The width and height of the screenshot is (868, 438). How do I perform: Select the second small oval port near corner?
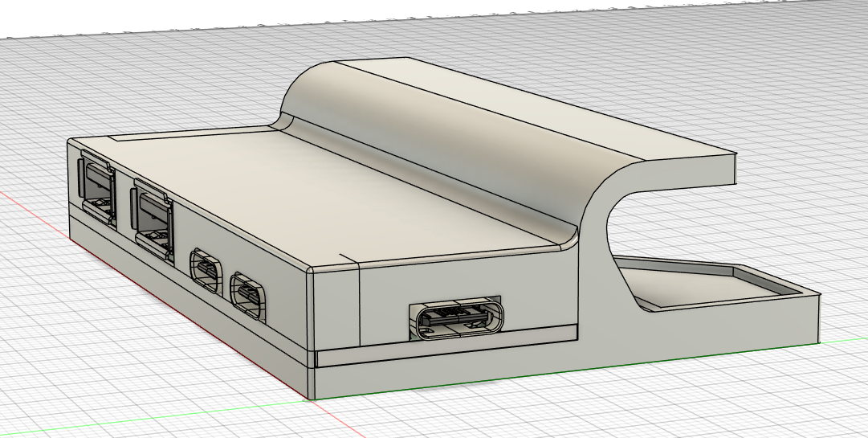(x=248, y=297)
